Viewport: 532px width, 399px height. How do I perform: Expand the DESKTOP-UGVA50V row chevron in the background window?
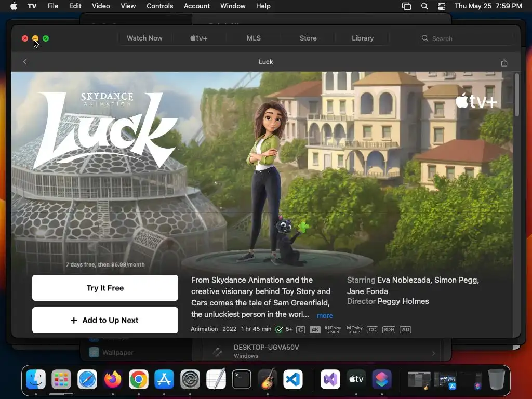click(433, 353)
